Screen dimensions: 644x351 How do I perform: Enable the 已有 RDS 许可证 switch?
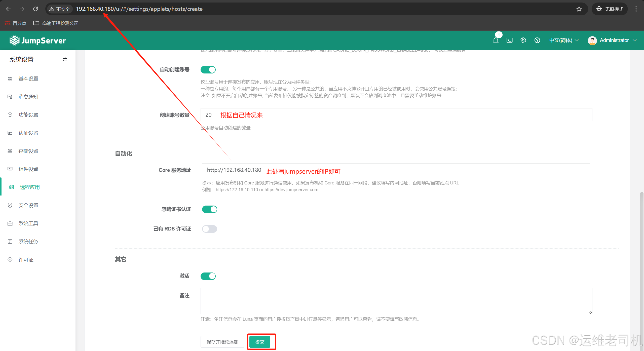pyautogui.click(x=209, y=229)
